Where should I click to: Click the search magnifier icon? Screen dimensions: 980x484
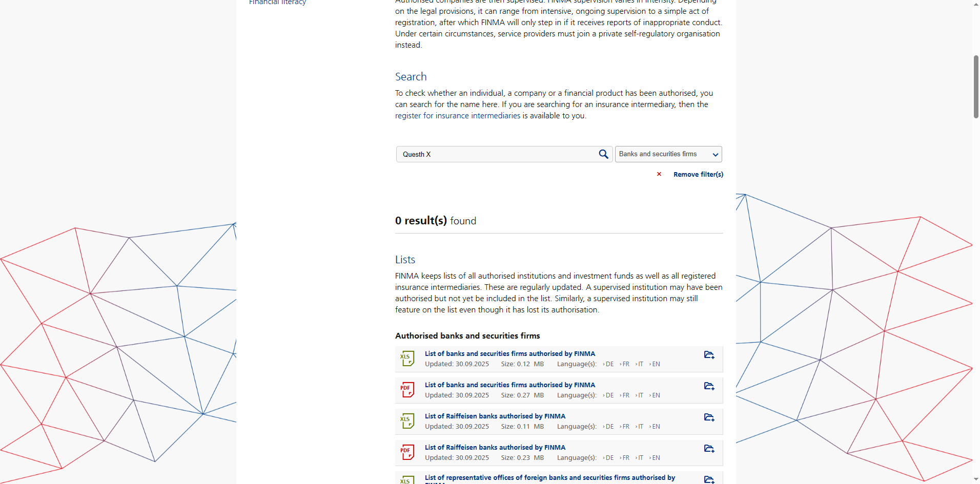pyautogui.click(x=603, y=154)
